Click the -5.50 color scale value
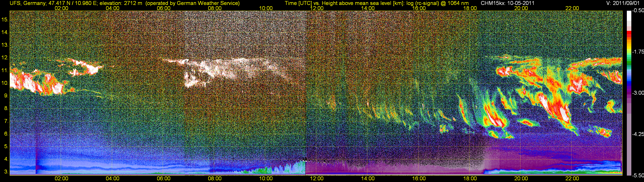 point(638,176)
